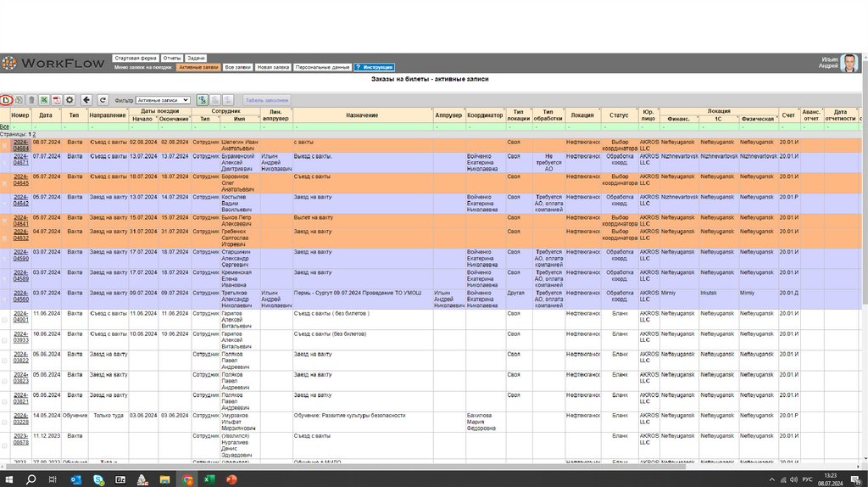Open the Фильтр dropdown 'Активные записи'
868x487 pixels.
(163, 100)
